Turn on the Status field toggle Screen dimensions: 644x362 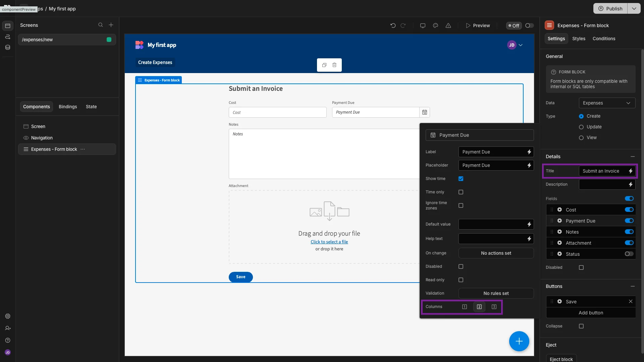629,254
